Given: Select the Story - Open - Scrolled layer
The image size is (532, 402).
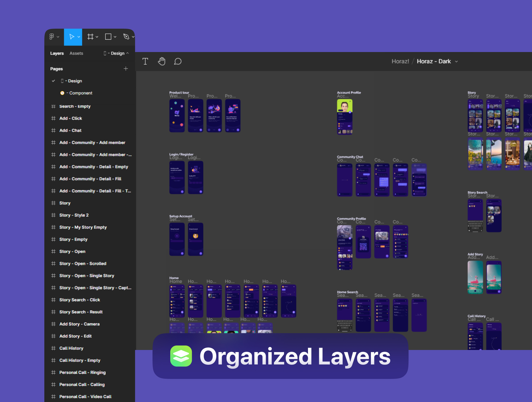Looking at the screenshot, I should 82,264.
